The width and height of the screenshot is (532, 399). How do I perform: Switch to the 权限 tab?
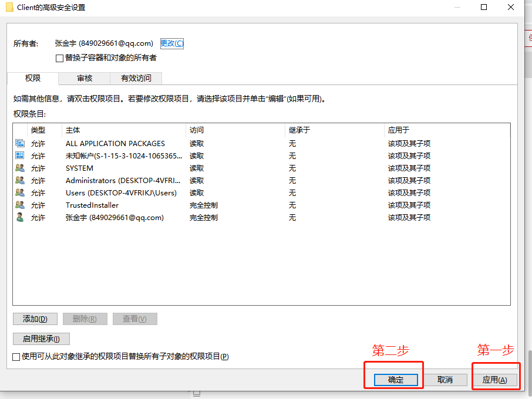[x=32, y=78]
